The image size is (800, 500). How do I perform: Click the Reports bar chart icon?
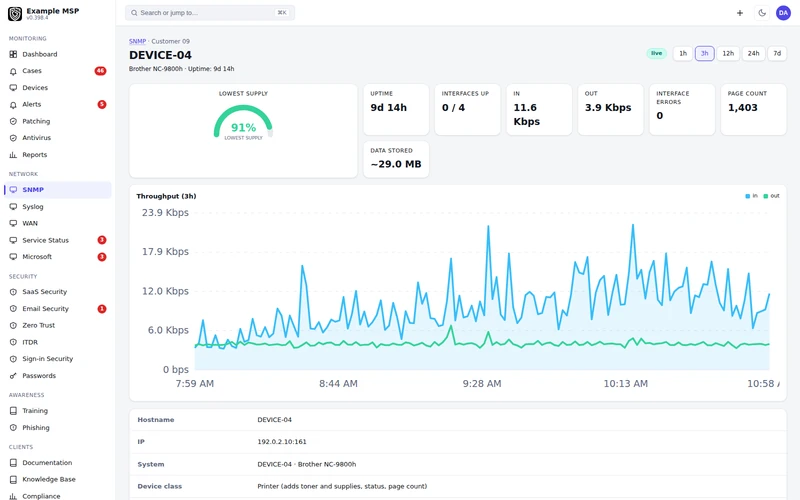13,155
